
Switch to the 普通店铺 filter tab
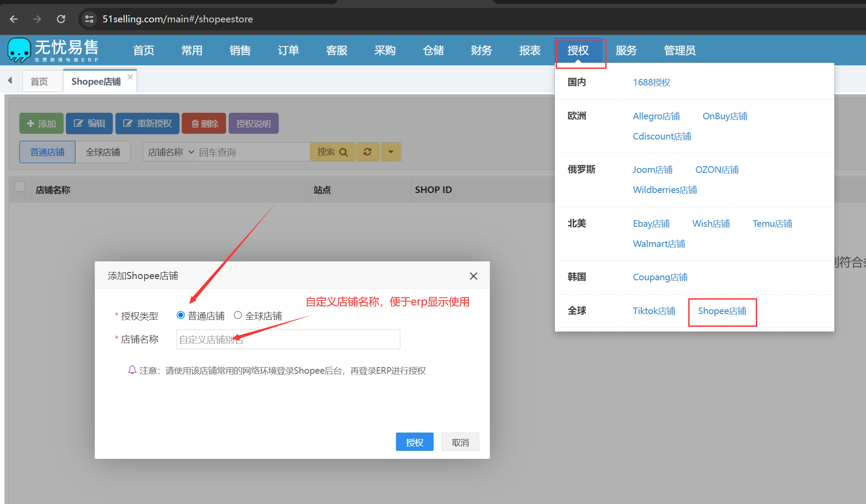pyautogui.click(x=47, y=152)
